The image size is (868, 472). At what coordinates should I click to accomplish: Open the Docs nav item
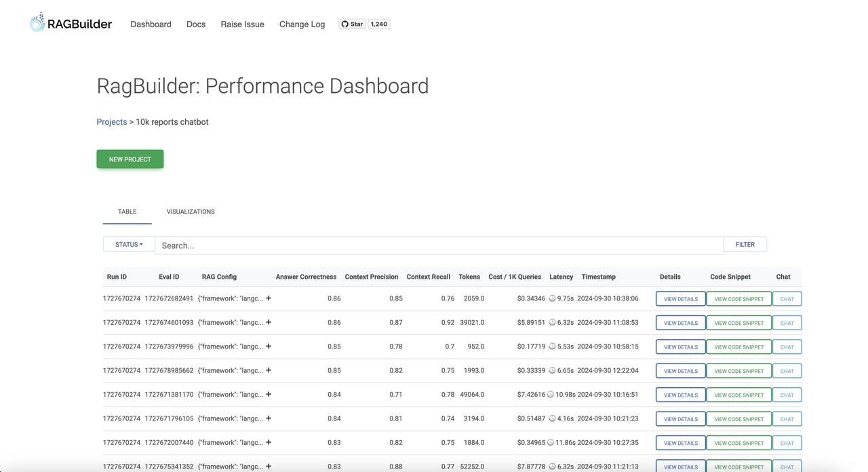196,24
